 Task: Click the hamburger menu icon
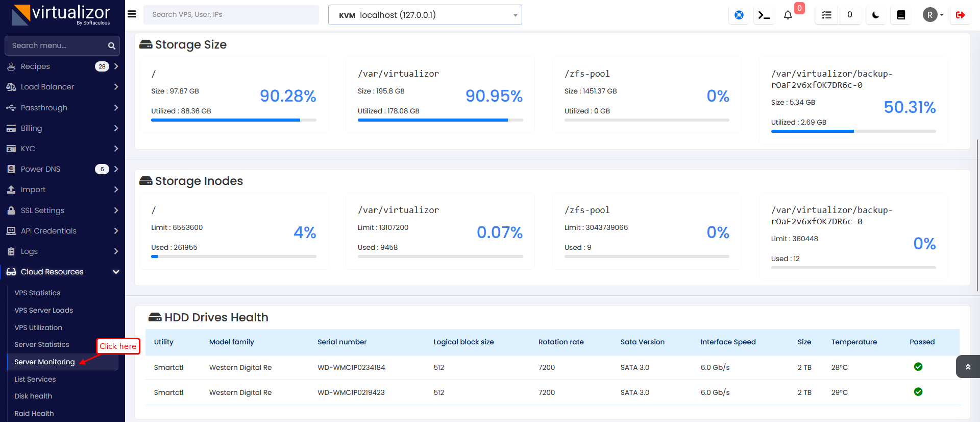click(x=132, y=14)
